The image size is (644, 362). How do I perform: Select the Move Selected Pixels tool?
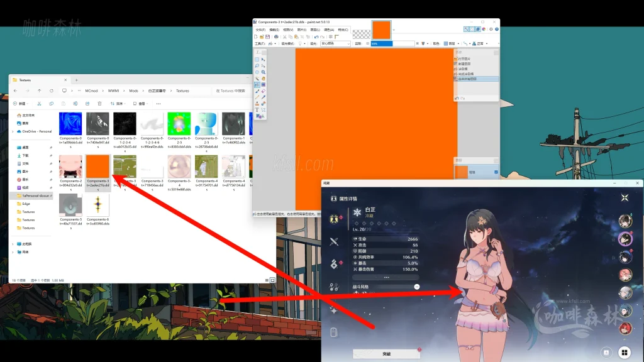(264, 60)
